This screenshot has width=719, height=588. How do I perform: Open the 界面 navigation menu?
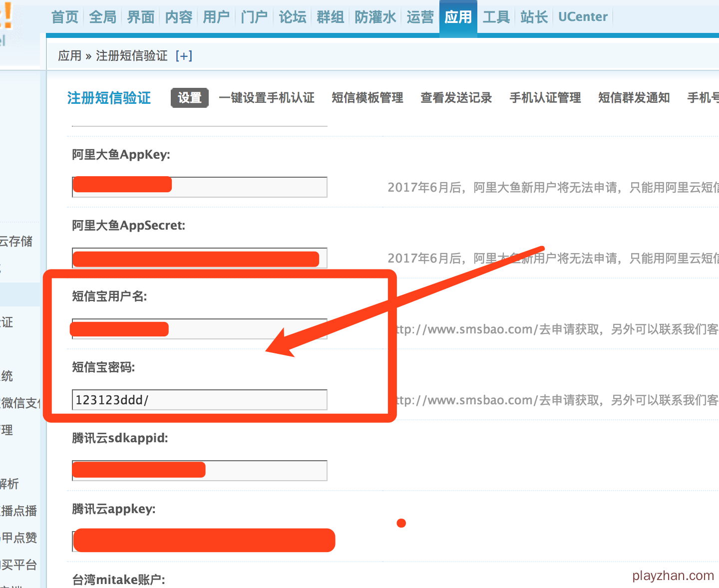(140, 17)
